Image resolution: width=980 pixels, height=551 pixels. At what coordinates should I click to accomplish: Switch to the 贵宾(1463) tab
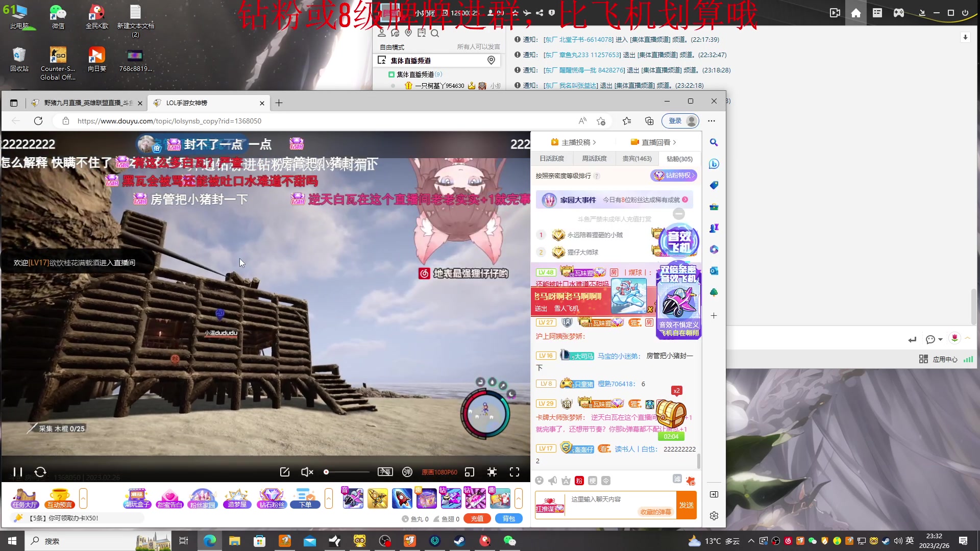[x=637, y=159]
